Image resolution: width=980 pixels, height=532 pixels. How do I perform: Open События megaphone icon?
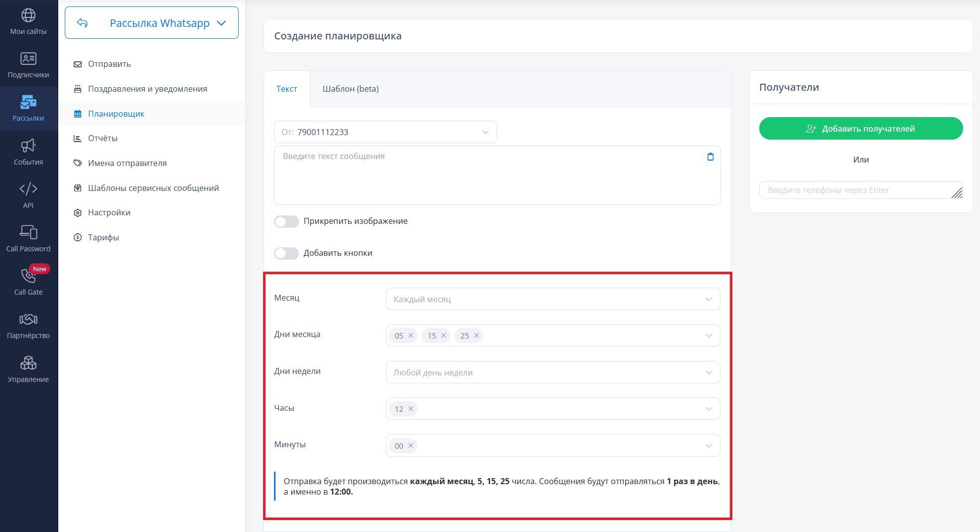[28, 146]
